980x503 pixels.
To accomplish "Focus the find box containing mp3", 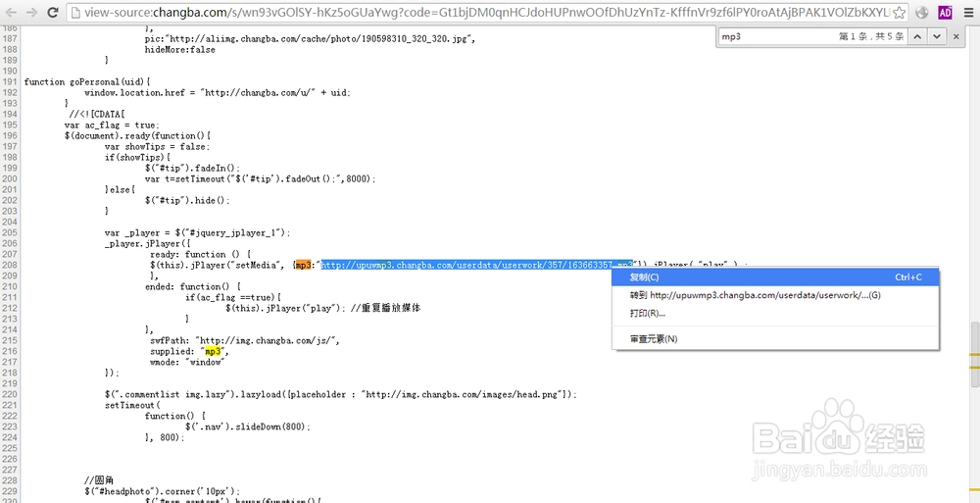I will click(x=775, y=37).
